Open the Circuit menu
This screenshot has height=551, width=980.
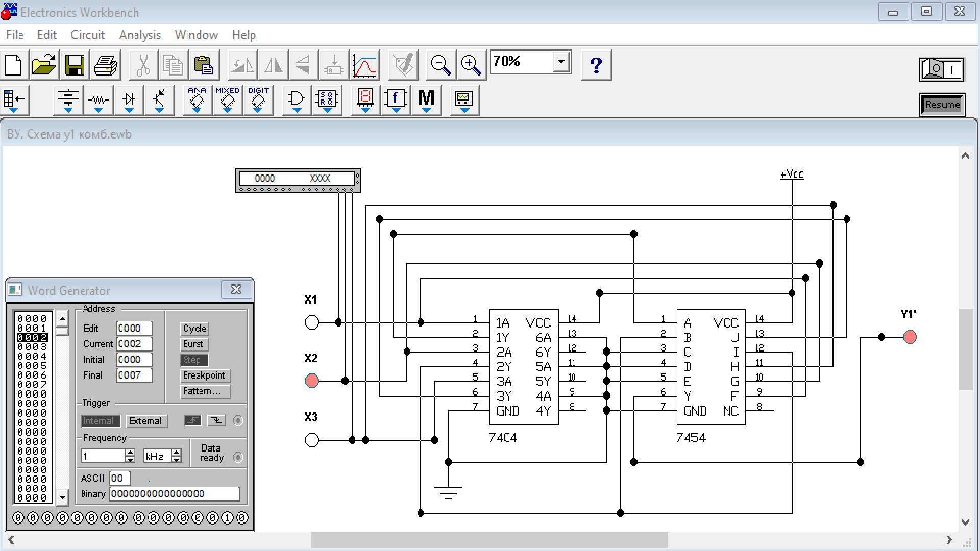pyautogui.click(x=88, y=35)
